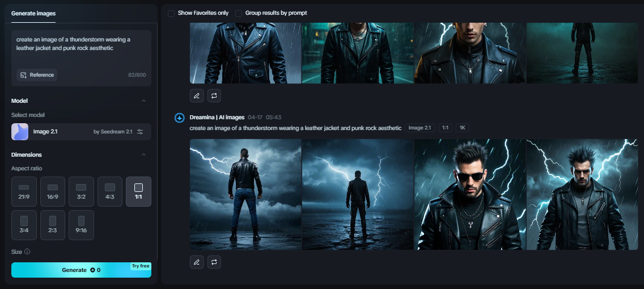644x289 pixels.
Task: Open upper row thumbnail with teal neon street
Action: click(x=358, y=53)
